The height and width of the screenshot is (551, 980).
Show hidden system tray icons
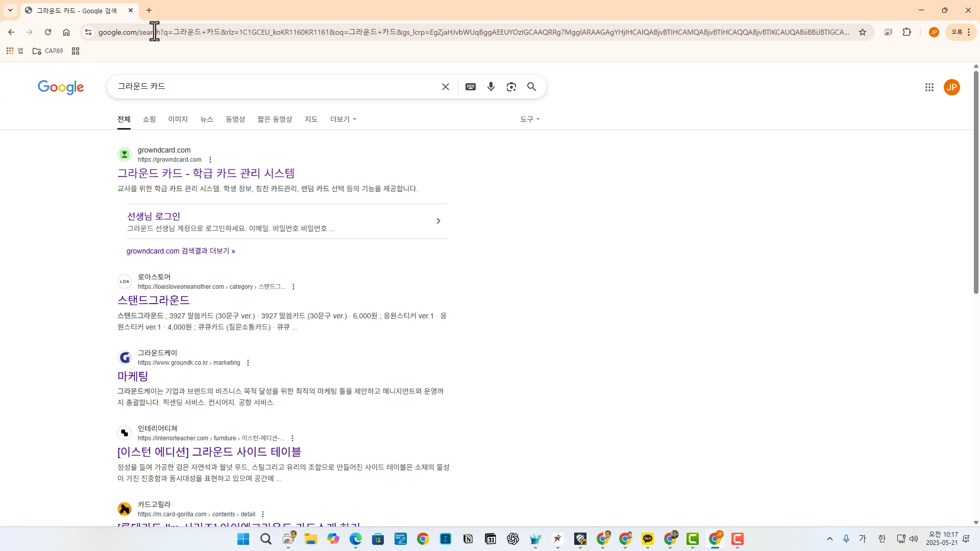830,539
